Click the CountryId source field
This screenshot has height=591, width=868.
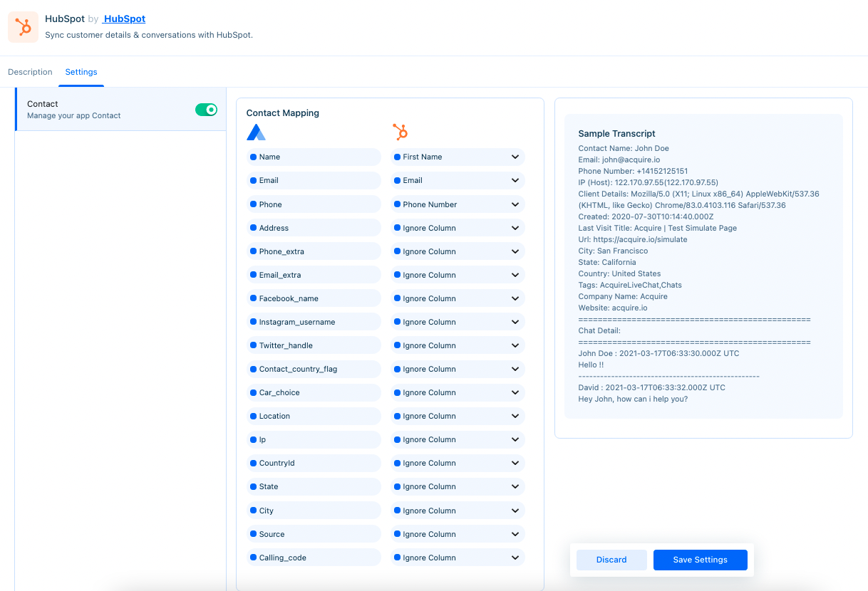pos(314,463)
